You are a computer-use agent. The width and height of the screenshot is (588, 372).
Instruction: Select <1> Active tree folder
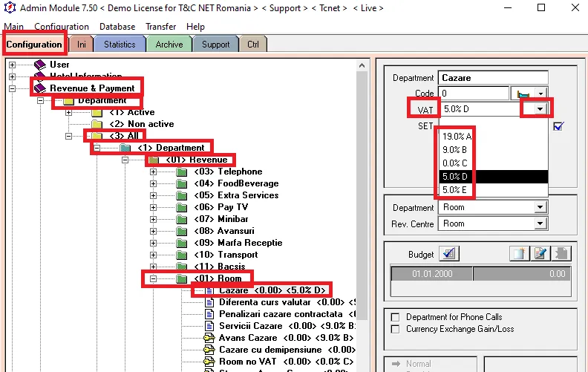tap(131, 112)
